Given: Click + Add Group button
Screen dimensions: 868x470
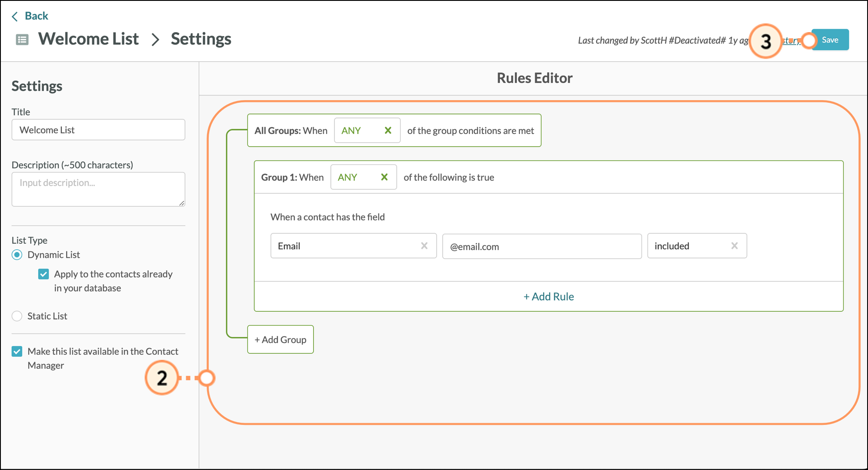Looking at the screenshot, I should (x=280, y=339).
